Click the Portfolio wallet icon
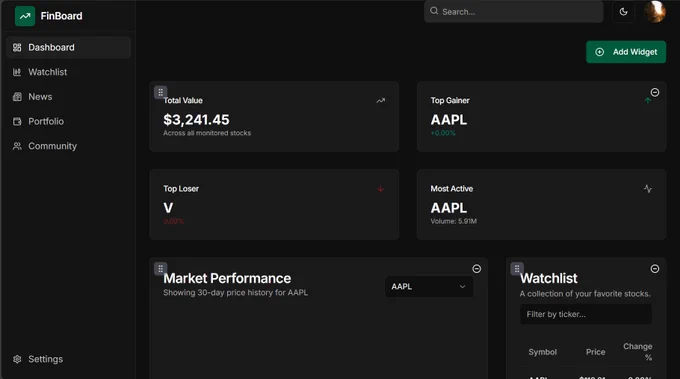This screenshot has width=680, height=379. pos(17,121)
